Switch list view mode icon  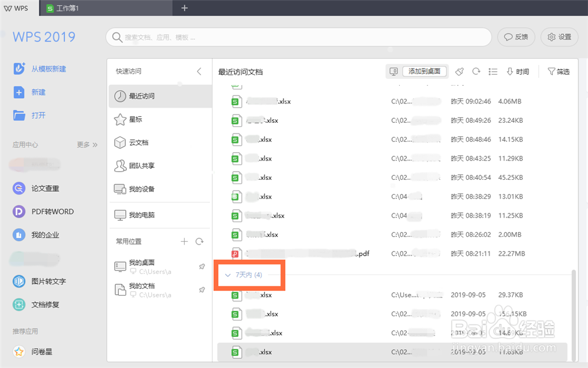[x=493, y=72]
